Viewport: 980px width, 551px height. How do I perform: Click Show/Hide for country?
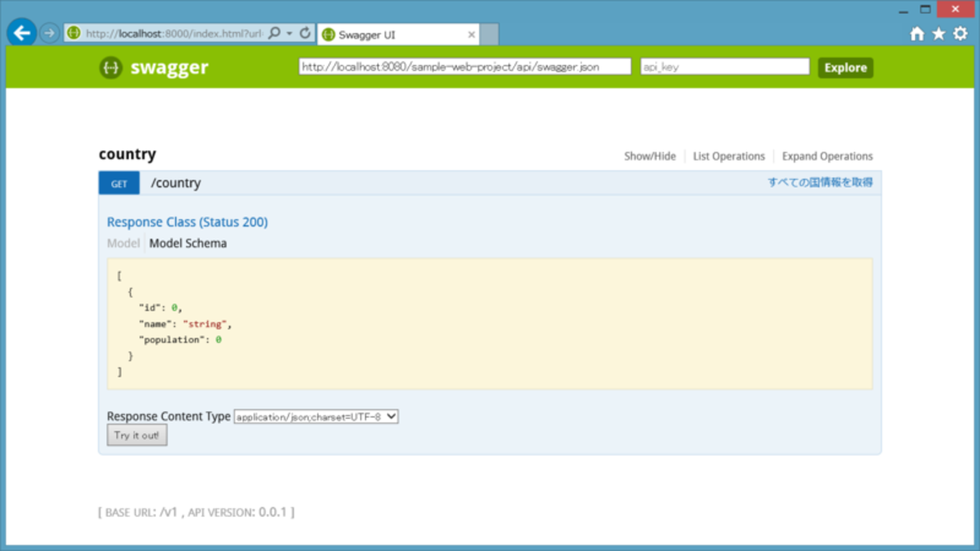[x=650, y=156]
